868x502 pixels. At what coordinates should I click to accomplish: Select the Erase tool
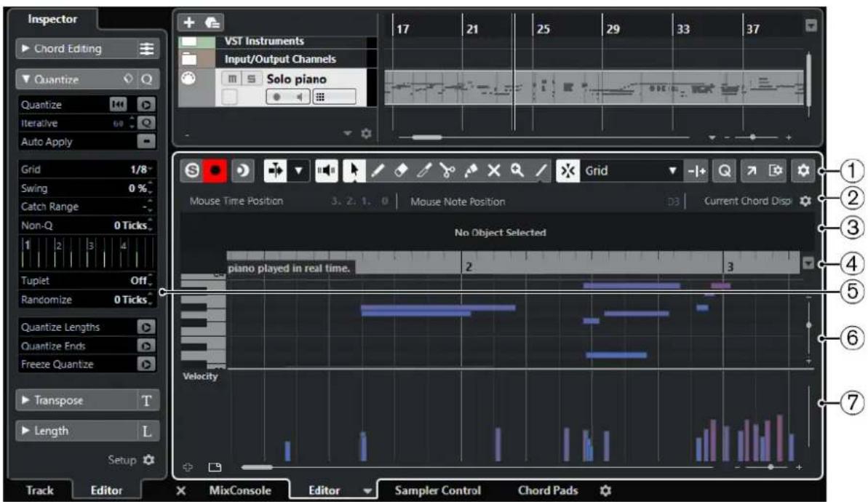click(401, 170)
